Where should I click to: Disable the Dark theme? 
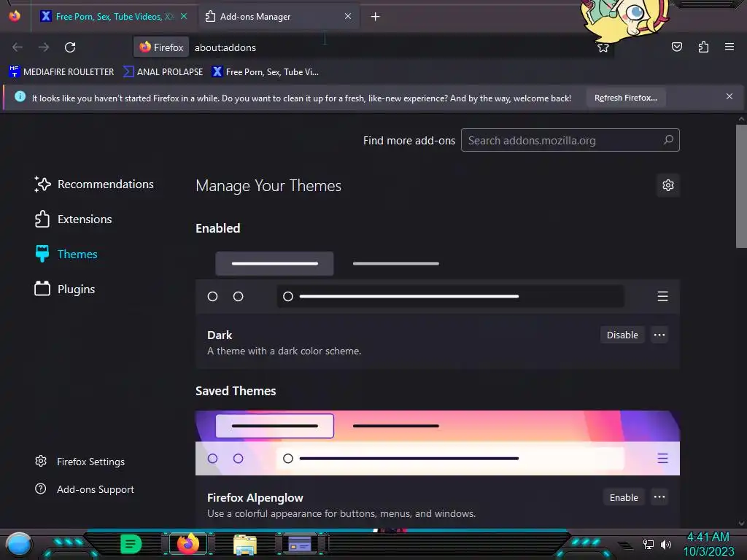622,335
